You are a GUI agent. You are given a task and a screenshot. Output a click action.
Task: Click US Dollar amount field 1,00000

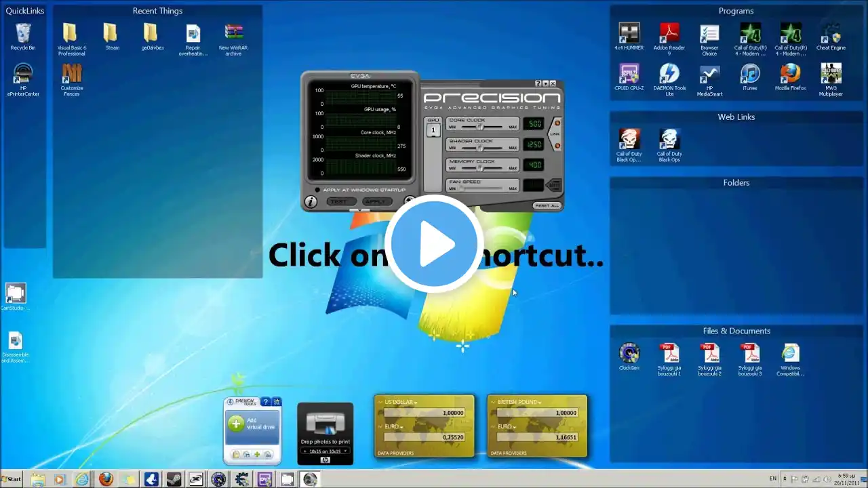coord(424,413)
